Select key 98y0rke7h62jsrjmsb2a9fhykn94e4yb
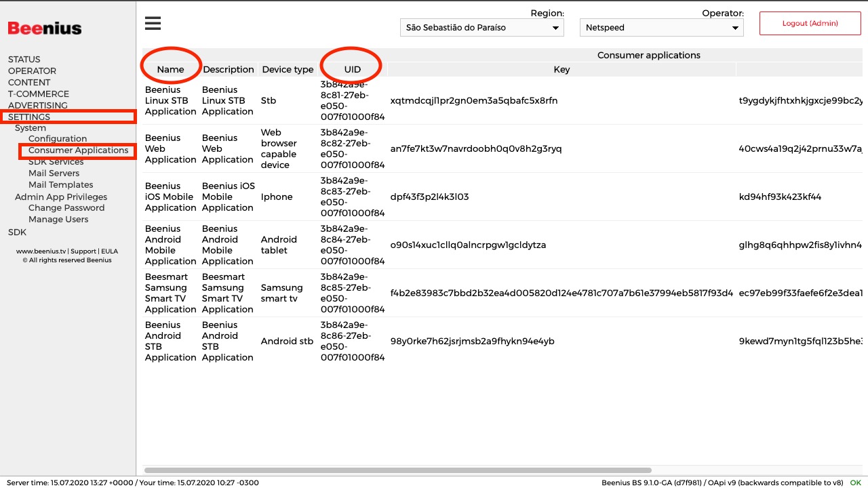The height and width of the screenshot is (490, 868). pos(473,342)
